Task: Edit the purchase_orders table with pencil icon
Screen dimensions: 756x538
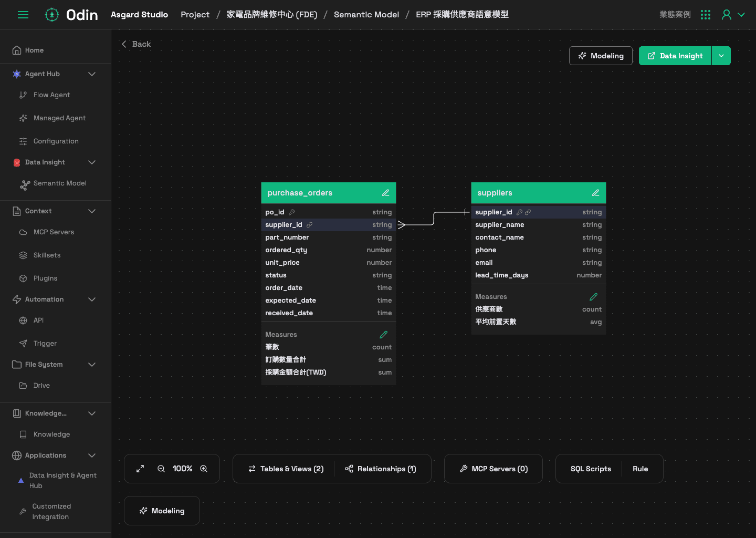Action: point(385,193)
